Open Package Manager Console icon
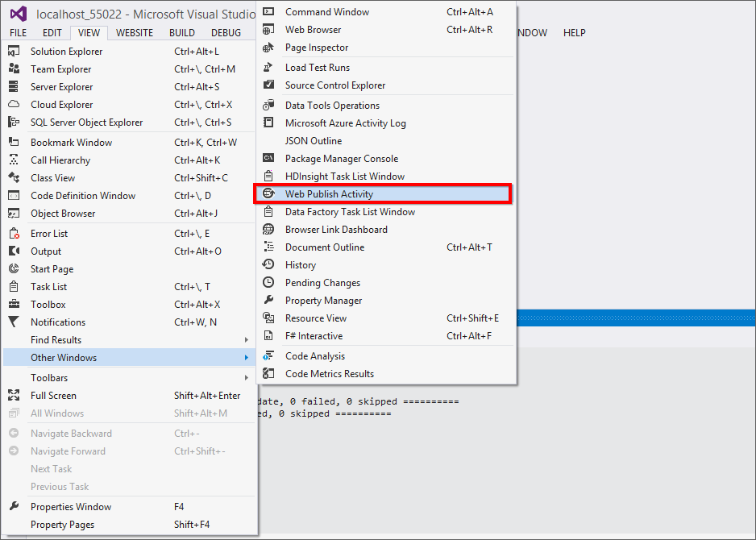756x540 pixels. pyautogui.click(x=269, y=159)
